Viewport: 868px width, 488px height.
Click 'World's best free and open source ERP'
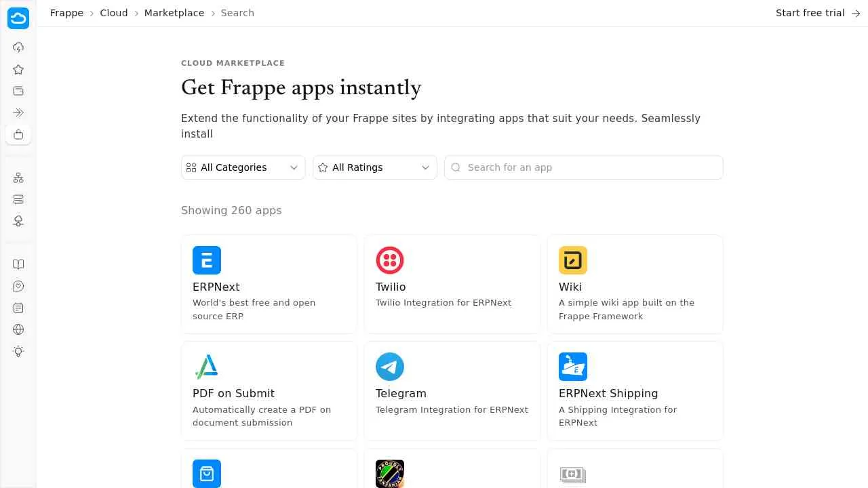[254, 309]
